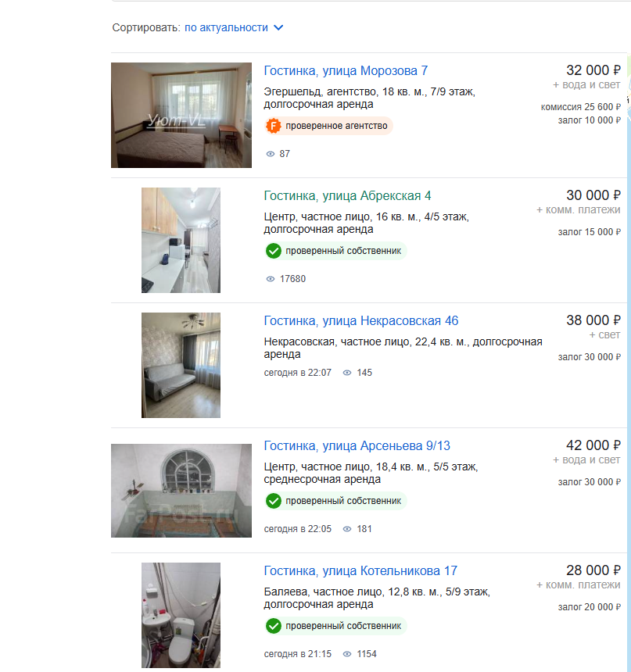Screen dimensions: 631x672
Task: Open listing Гостинка, улица Арсеньева 9/13
Action: click(x=357, y=446)
